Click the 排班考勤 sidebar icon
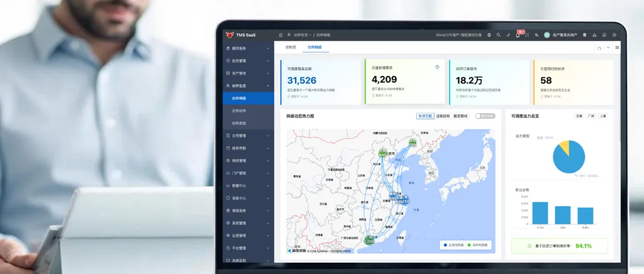 click(x=228, y=148)
